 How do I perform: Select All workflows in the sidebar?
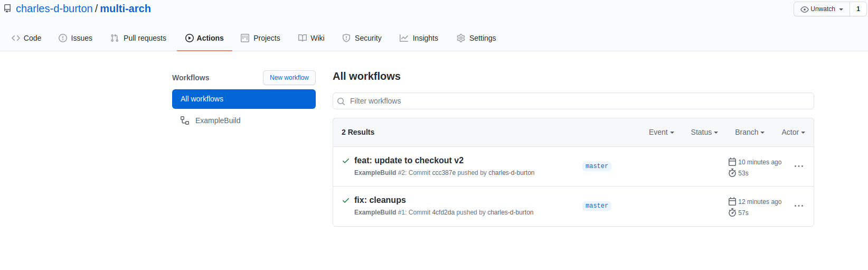[243, 99]
